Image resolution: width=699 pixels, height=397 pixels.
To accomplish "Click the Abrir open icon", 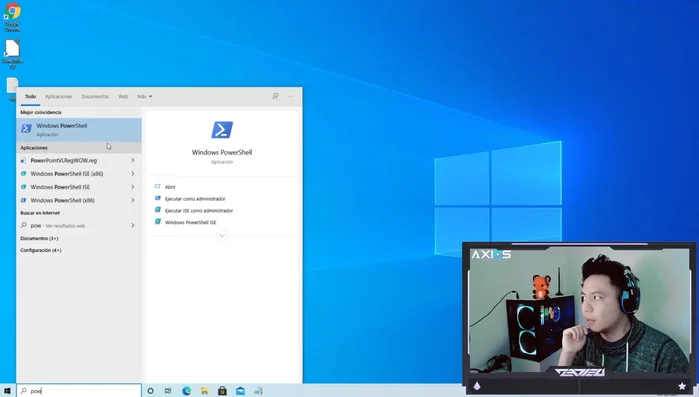I will [157, 186].
